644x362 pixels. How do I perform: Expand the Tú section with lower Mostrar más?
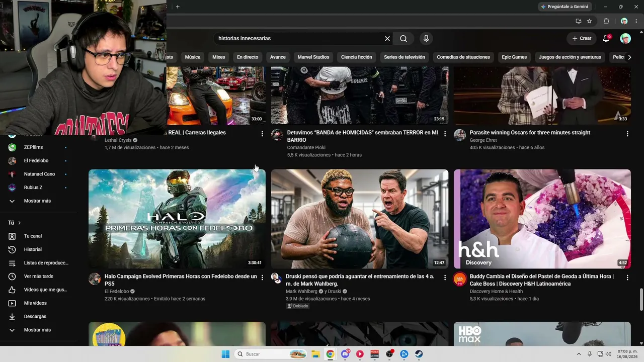(38, 330)
